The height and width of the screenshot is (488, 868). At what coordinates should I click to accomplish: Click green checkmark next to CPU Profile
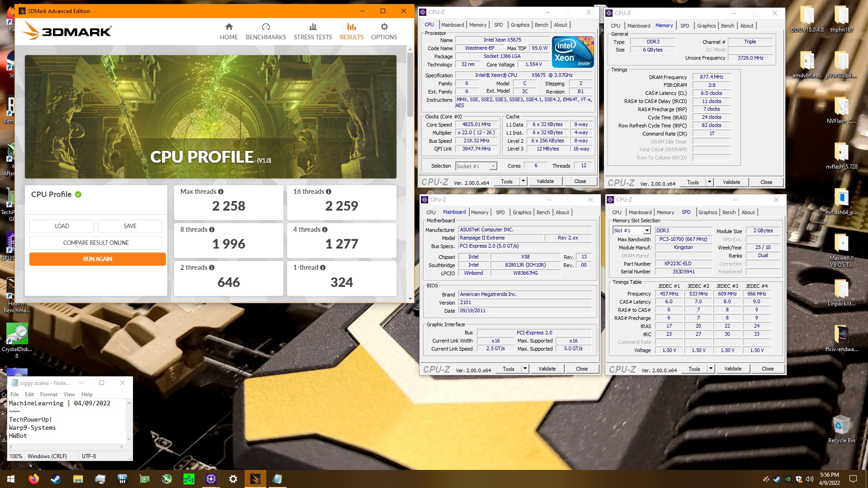coord(78,194)
